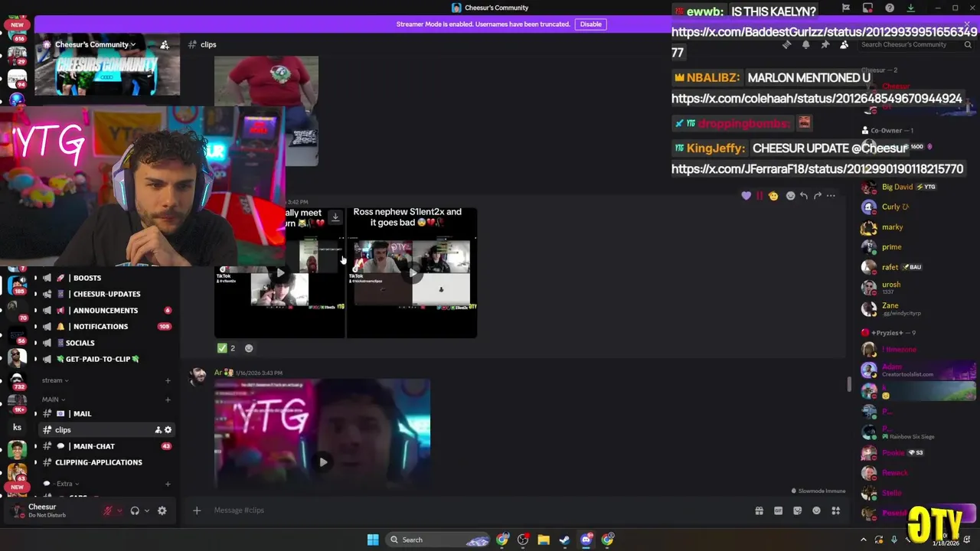The image size is (980, 551).
Task: Collapse the stream category
Action: tap(55, 380)
